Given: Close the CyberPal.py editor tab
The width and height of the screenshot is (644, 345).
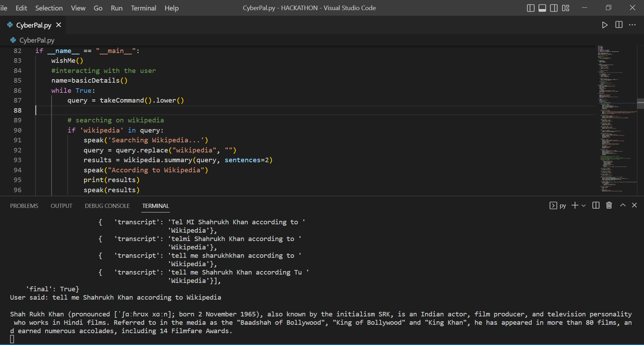Looking at the screenshot, I should click(59, 25).
